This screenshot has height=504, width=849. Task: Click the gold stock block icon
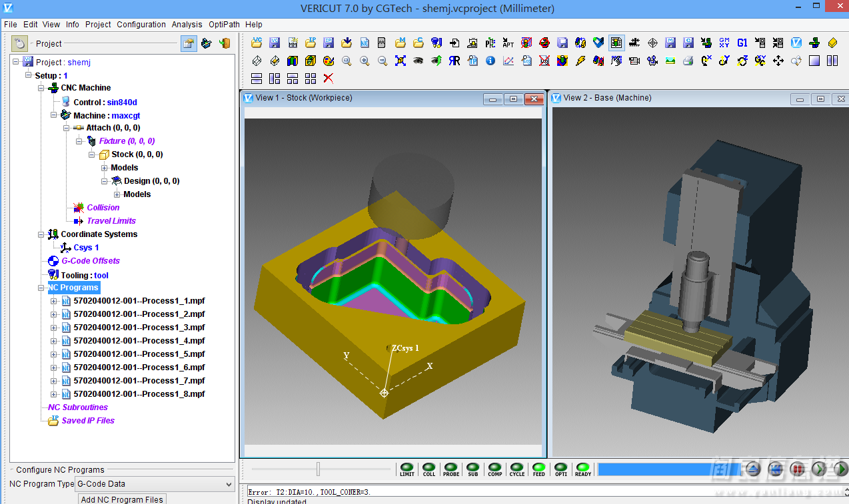(x=832, y=43)
